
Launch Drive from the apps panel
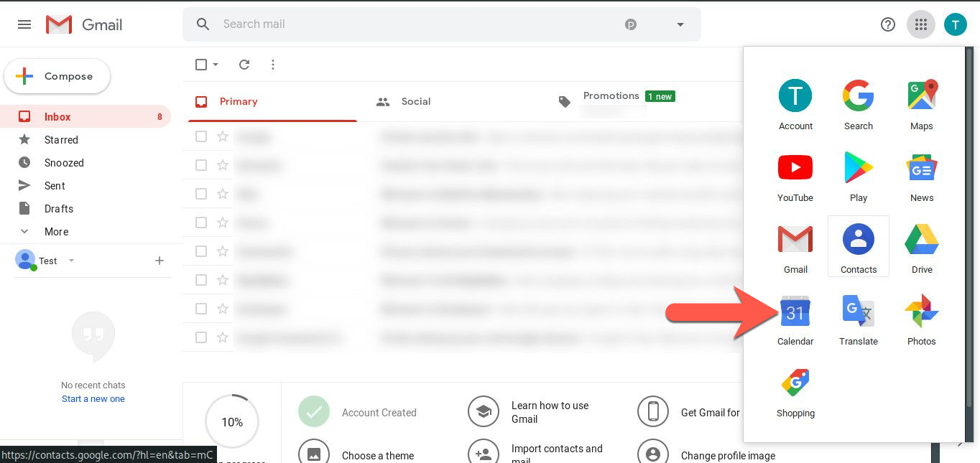click(922, 248)
